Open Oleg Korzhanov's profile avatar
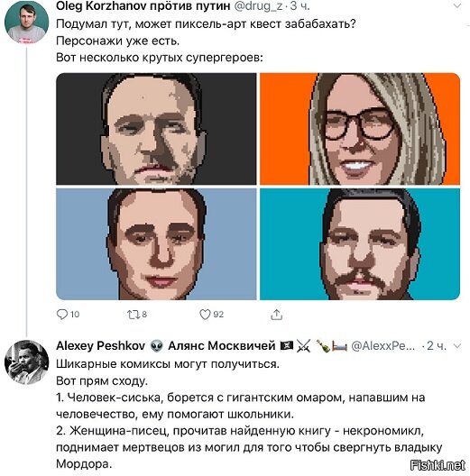 26,23
